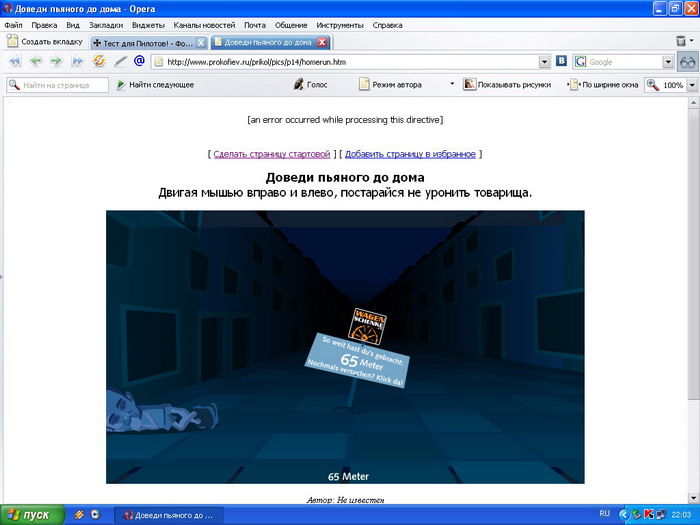Open the Вид menu
Screen dimensions: 700x525
(x=73, y=25)
